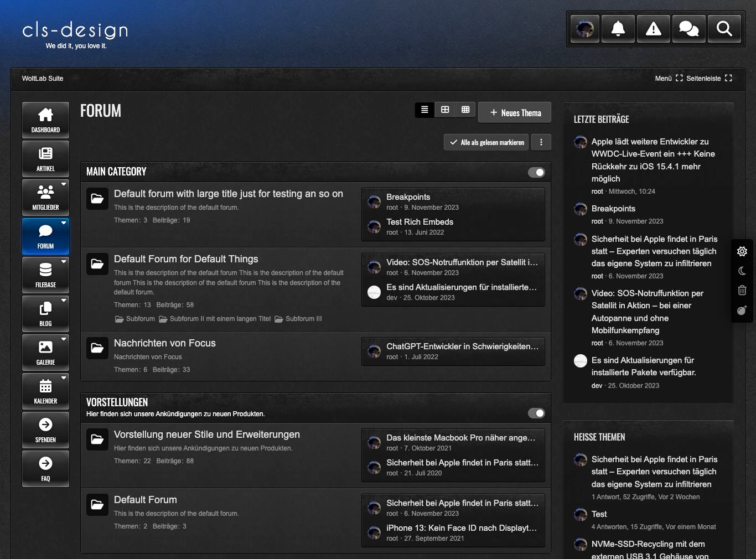Toggle dark mode moon icon
Screen dimensions: 756x559
(742, 271)
